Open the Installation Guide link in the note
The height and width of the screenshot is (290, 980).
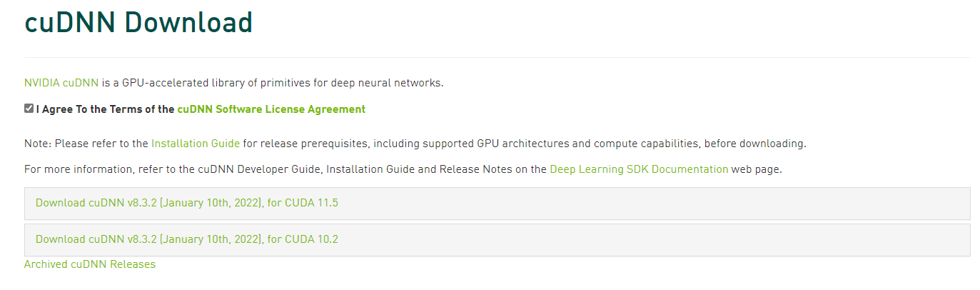point(195,144)
